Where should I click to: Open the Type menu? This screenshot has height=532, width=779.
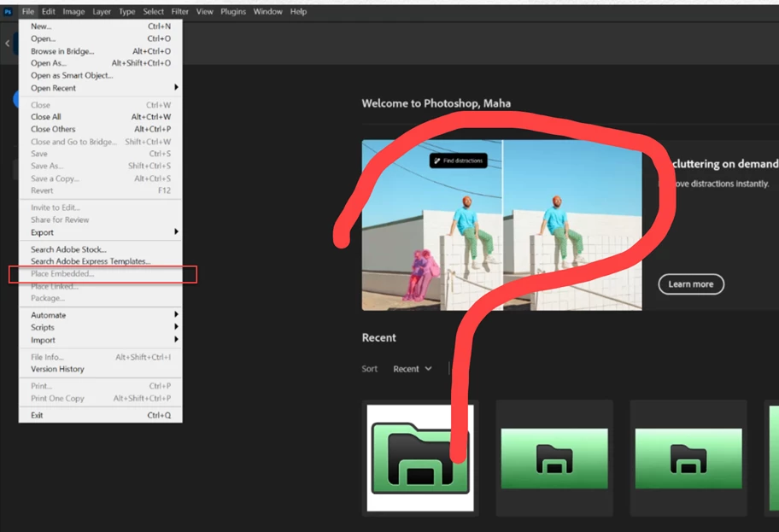[x=126, y=11]
